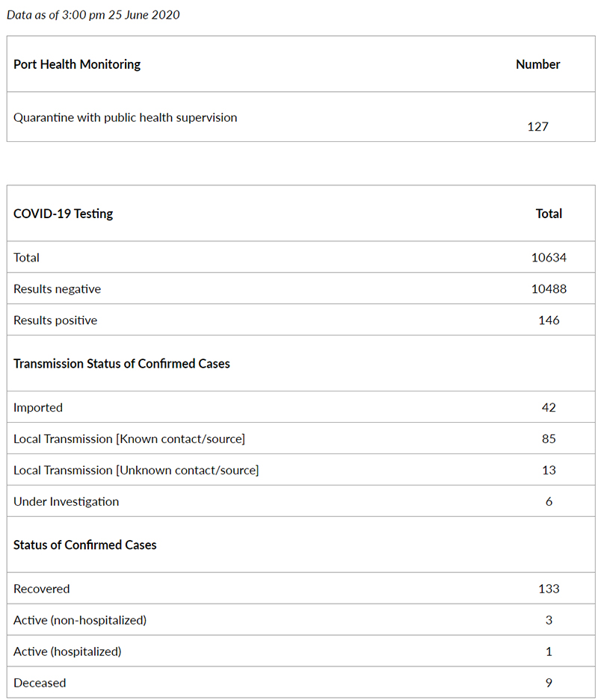Click negative results value 10488
This screenshot has width=598, height=700.
(549, 289)
